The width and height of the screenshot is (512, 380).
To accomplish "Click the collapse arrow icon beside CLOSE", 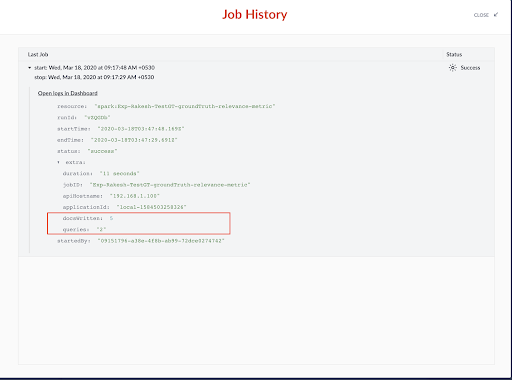I will click(x=496, y=15).
